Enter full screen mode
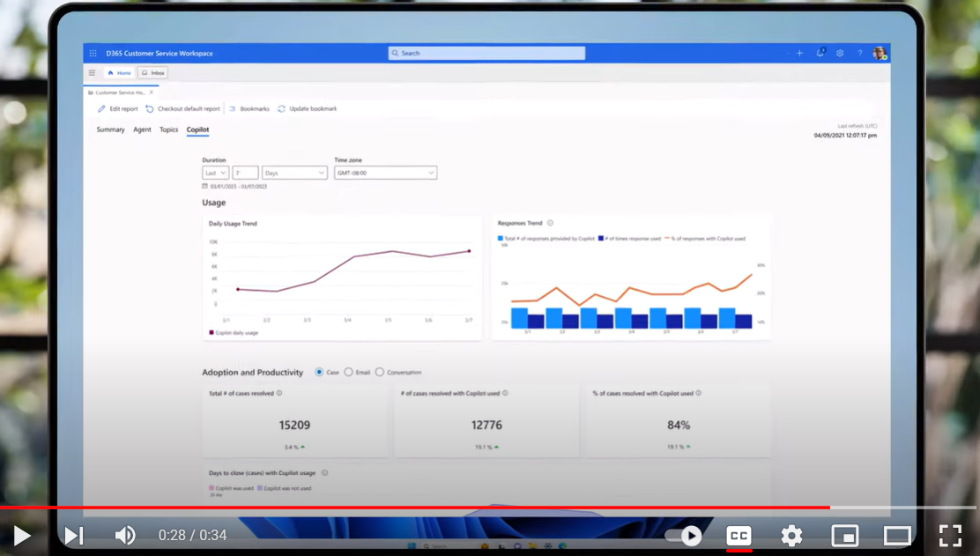Screen dimensions: 980x556 949,535
